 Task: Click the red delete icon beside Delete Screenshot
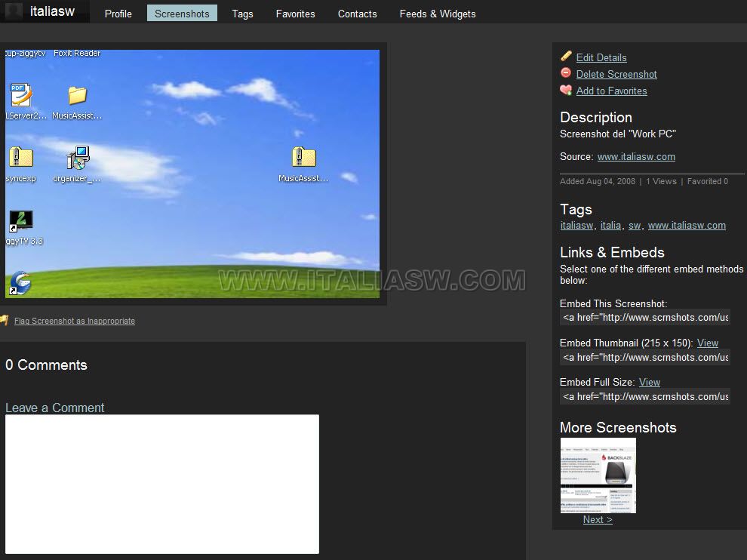pyautogui.click(x=565, y=73)
